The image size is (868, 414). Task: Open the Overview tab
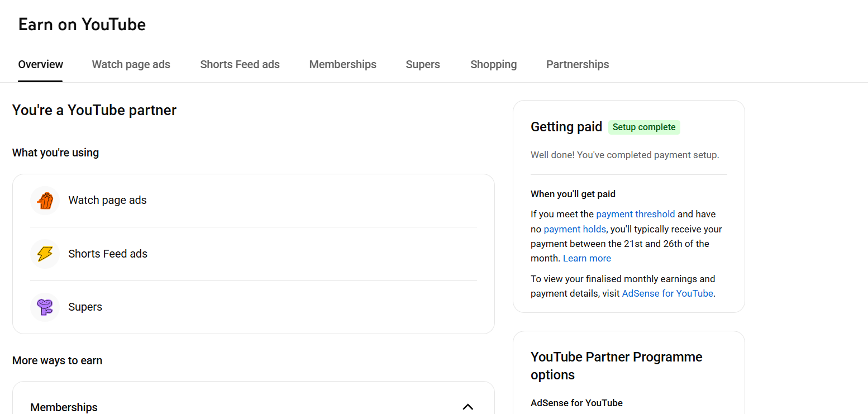(41, 64)
